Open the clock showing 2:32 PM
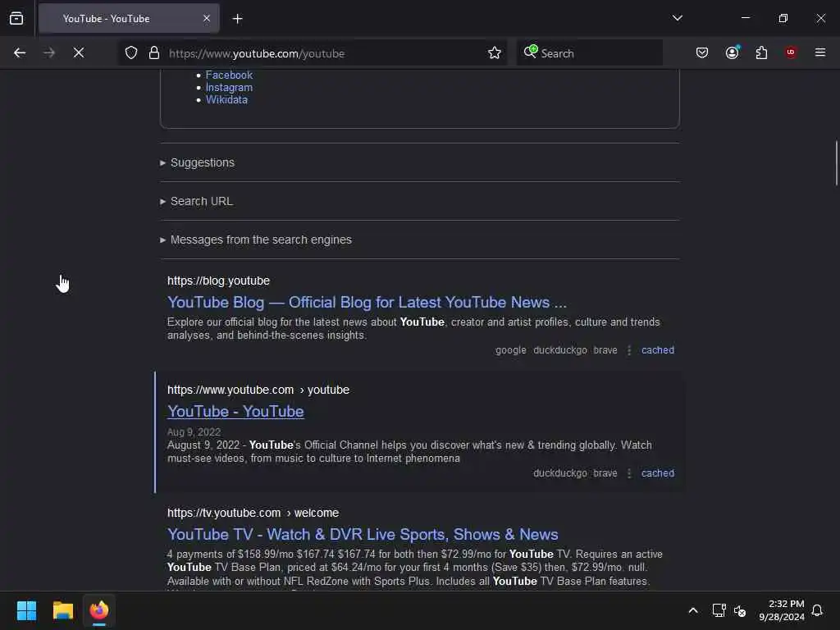 [781, 610]
